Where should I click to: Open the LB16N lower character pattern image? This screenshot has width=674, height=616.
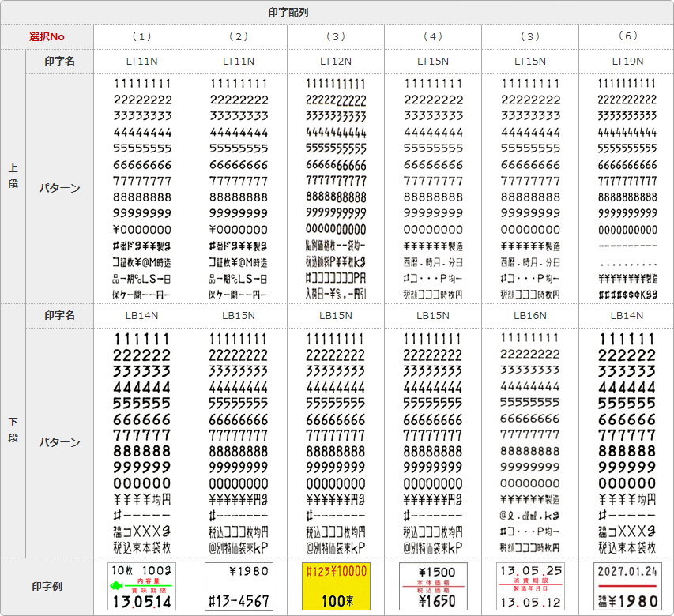pyautogui.click(x=530, y=442)
